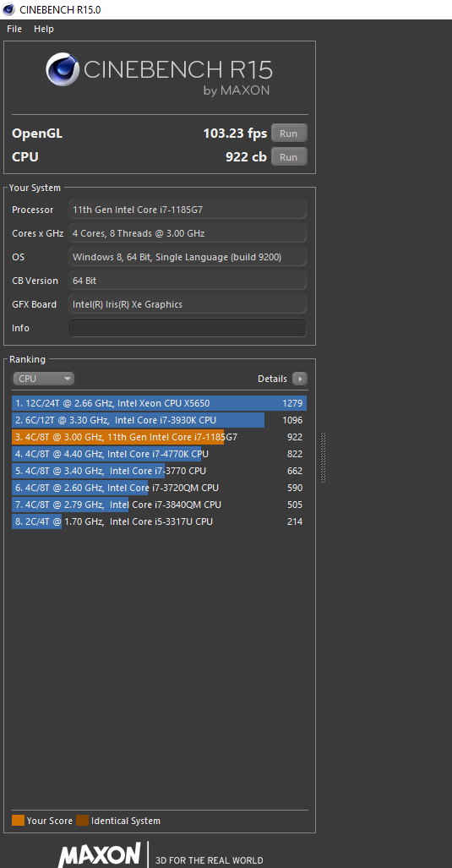Select the Core i7-3840QM ranking row
452x868 pixels.
tap(160, 505)
